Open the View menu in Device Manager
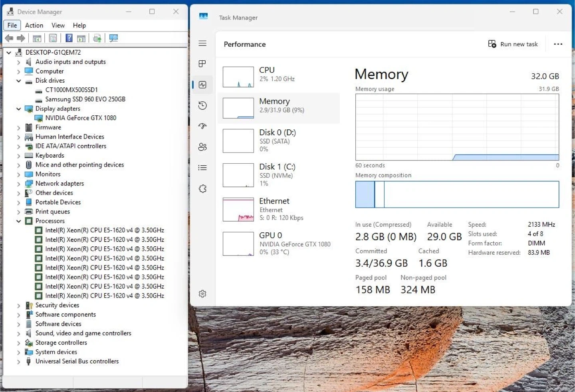 [58, 25]
